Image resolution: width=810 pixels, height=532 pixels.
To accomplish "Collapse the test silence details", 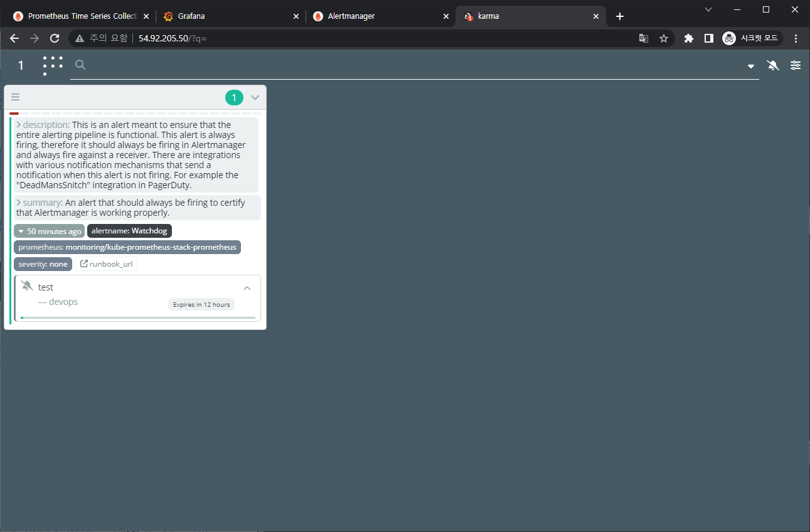I will pyautogui.click(x=247, y=288).
